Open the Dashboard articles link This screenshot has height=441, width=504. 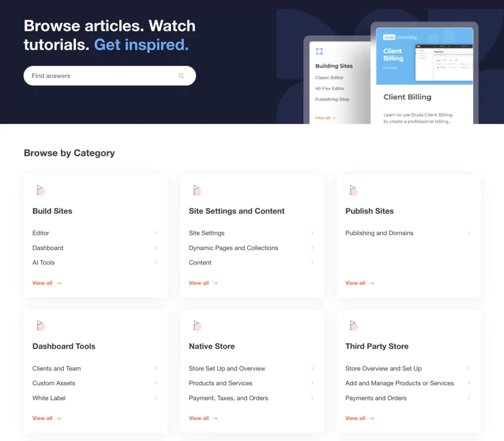point(48,248)
